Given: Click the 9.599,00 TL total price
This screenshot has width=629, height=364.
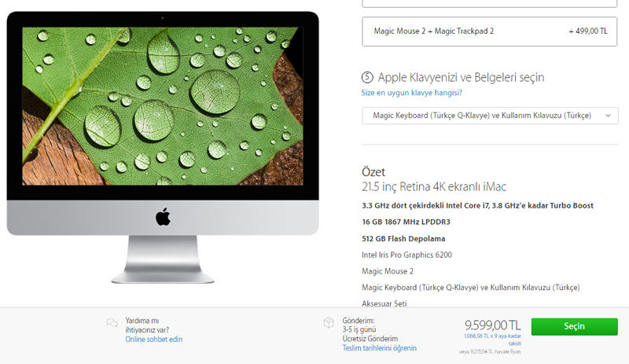Looking at the screenshot, I should (493, 325).
